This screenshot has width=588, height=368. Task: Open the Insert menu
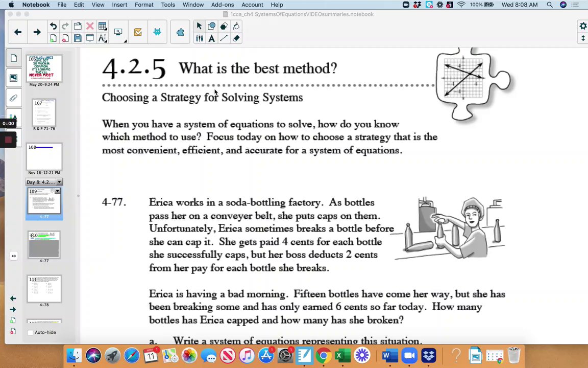click(119, 5)
